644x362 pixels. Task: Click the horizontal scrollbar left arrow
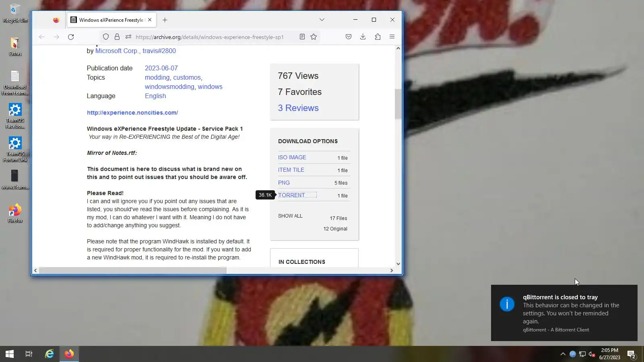point(35,271)
